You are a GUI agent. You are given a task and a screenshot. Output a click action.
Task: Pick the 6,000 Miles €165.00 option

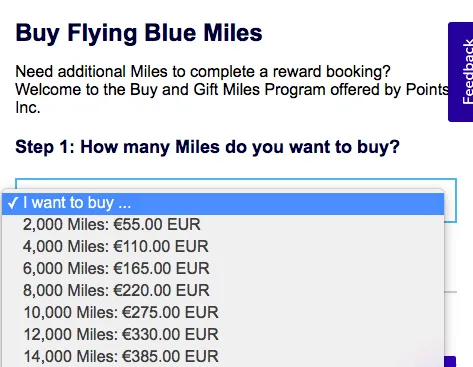pyautogui.click(x=223, y=268)
